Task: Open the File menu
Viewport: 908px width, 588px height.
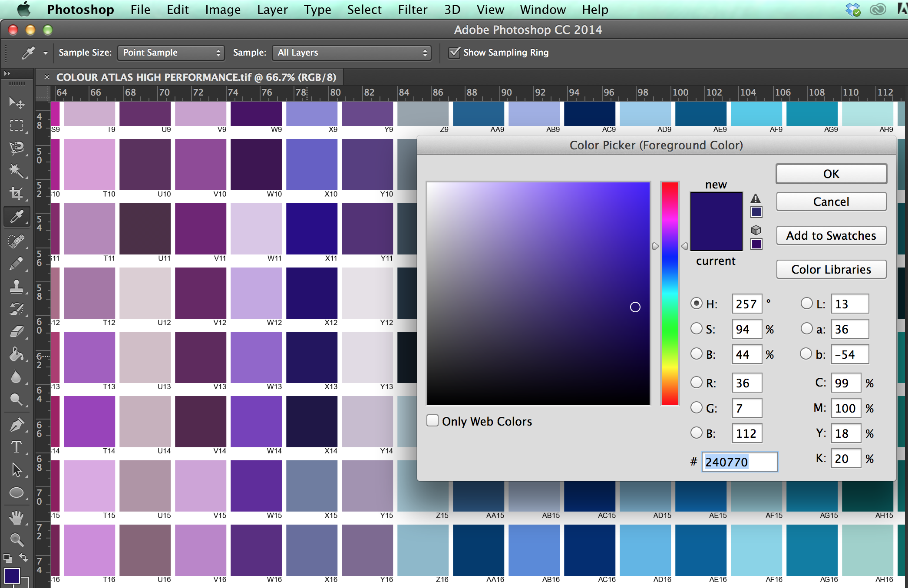Action: [140, 10]
